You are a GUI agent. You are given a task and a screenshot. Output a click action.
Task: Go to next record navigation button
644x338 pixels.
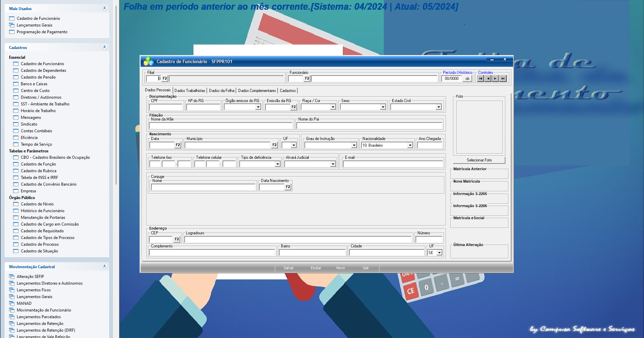coord(495,79)
